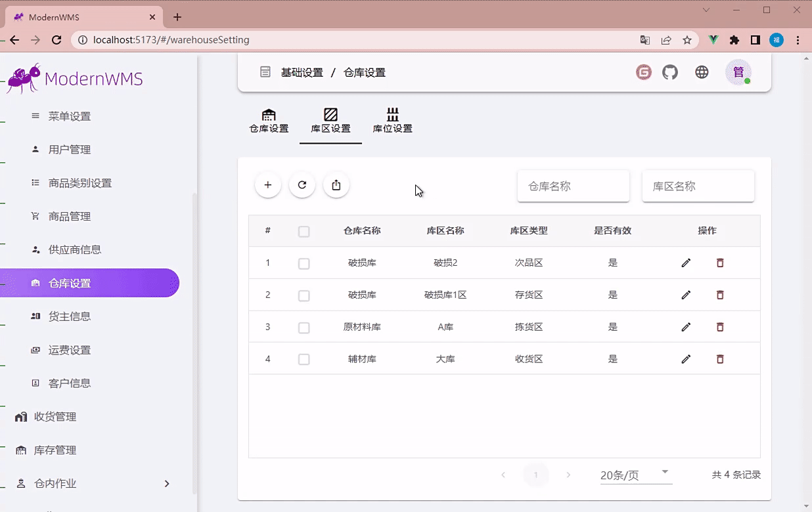Image resolution: width=812 pixels, height=512 pixels.
Task: Click the refresh icon above the table
Action: (302, 185)
